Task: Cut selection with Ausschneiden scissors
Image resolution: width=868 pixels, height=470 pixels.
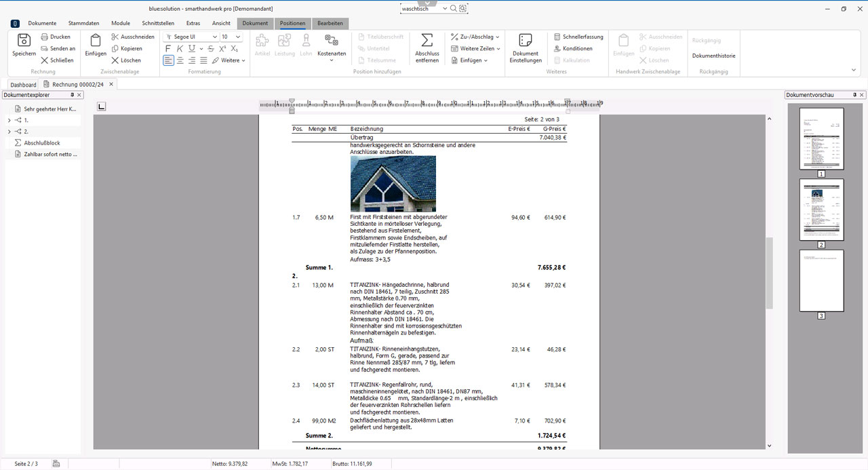Action: pos(133,37)
